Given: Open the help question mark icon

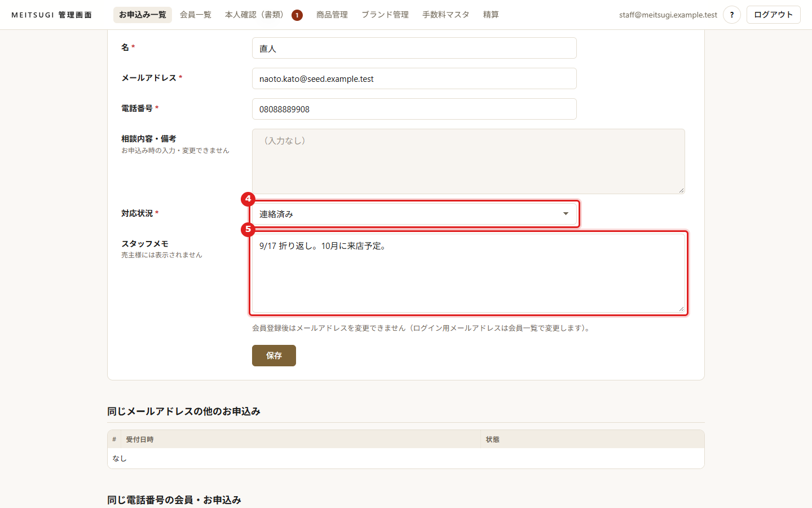Looking at the screenshot, I should [x=731, y=15].
